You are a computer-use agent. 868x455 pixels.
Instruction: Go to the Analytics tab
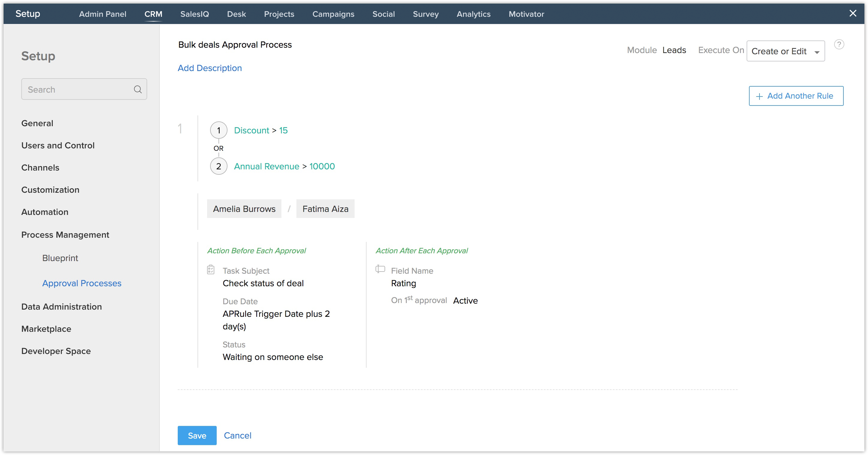click(474, 14)
